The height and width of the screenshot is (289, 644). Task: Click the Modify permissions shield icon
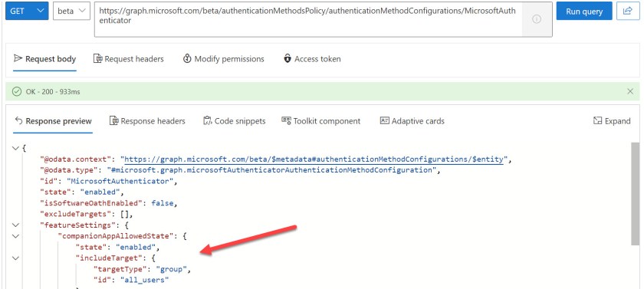click(x=187, y=59)
